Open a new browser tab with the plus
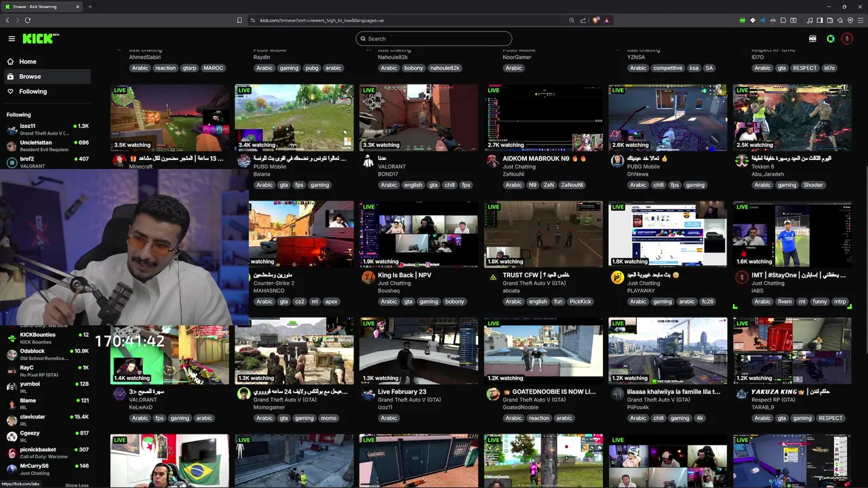 click(x=90, y=7)
